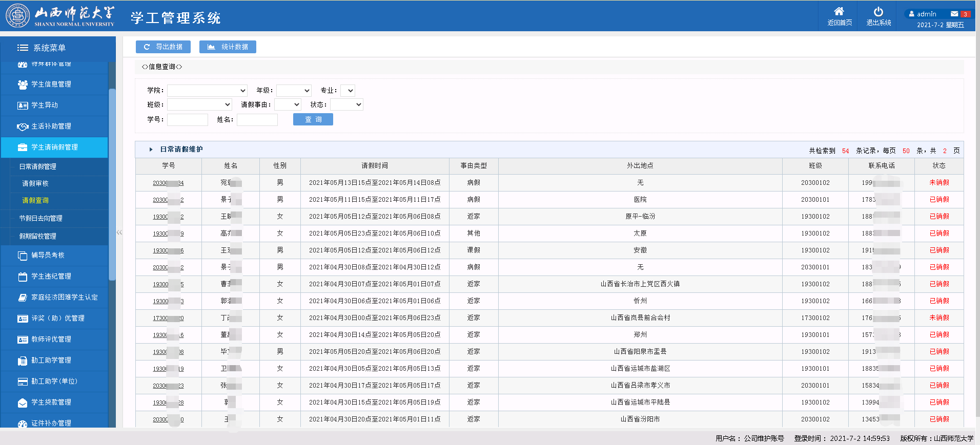Click the 学生异动 menu label
Viewport: 980px width, 445px height.
coord(45,105)
